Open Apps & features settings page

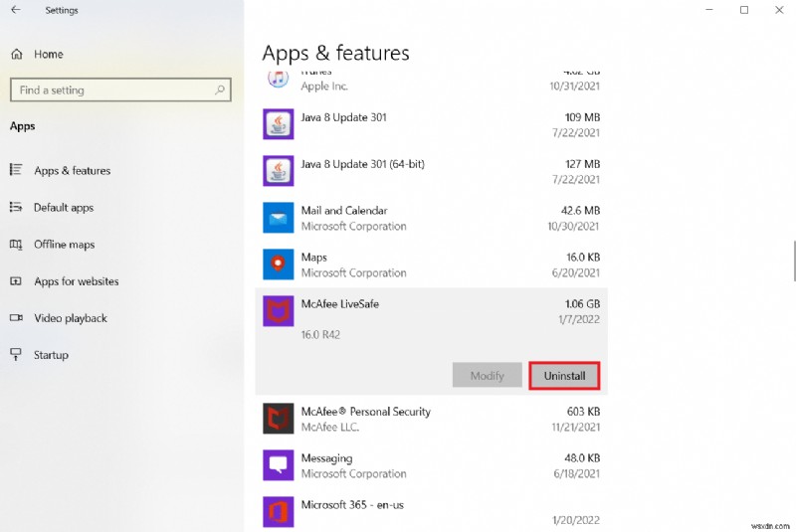pyautogui.click(x=72, y=171)
